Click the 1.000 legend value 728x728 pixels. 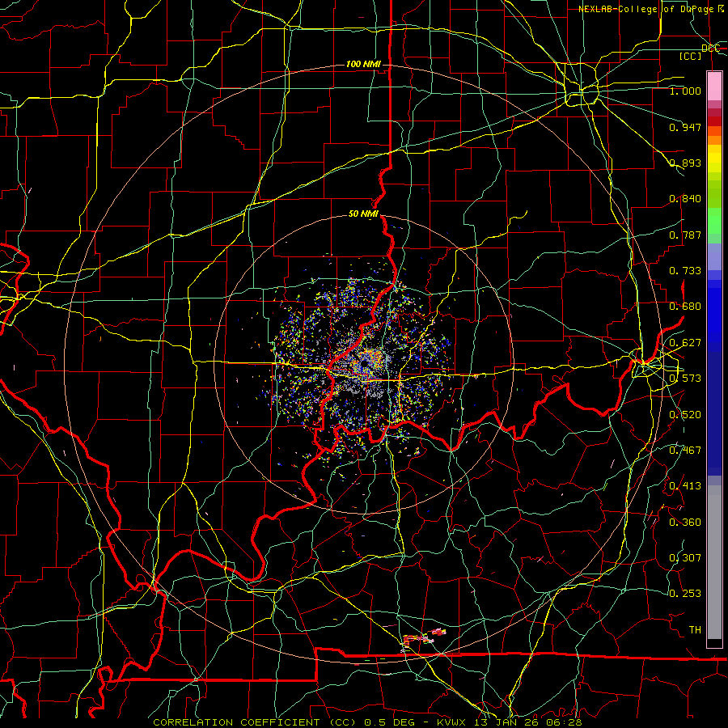[685, 91]
